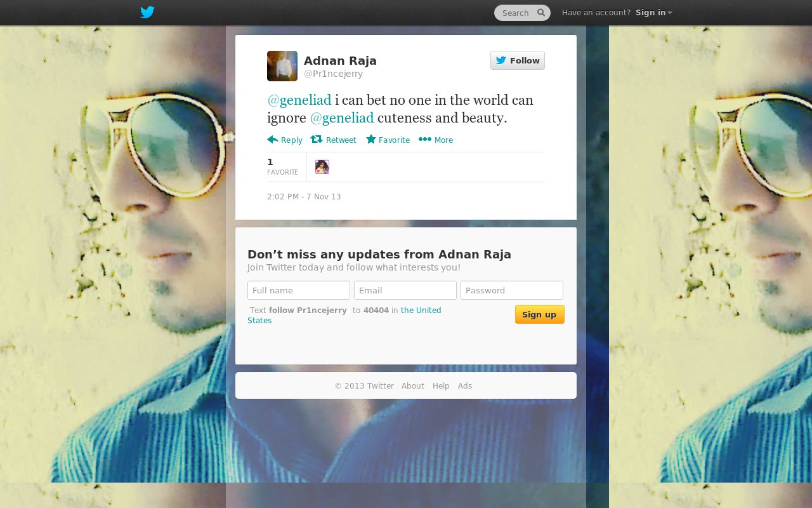Viewport: 812px width, 508px height.
Task: Open the Adnan Raja profile name link
Action: tap(340, 61)
